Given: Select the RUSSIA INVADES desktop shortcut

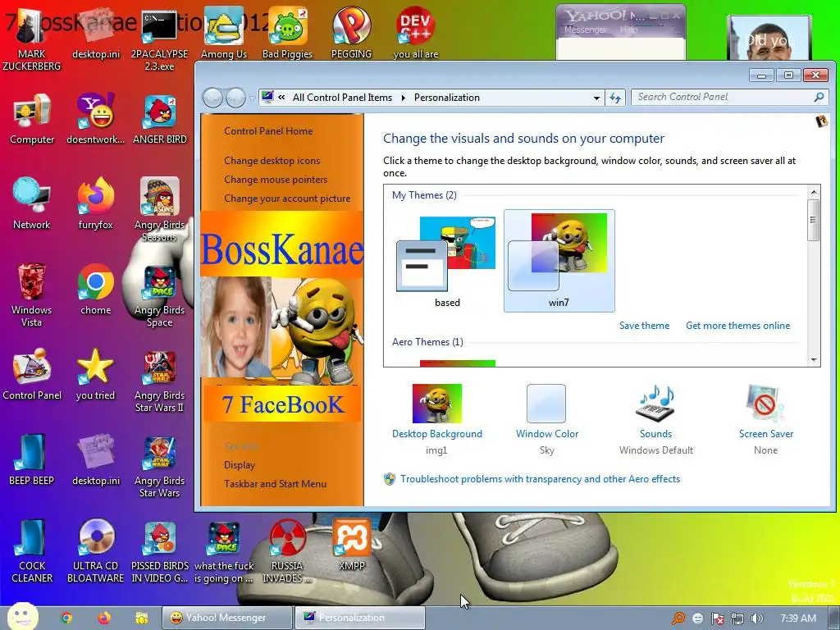Looking at the screenshot, I should coord(287,550).
